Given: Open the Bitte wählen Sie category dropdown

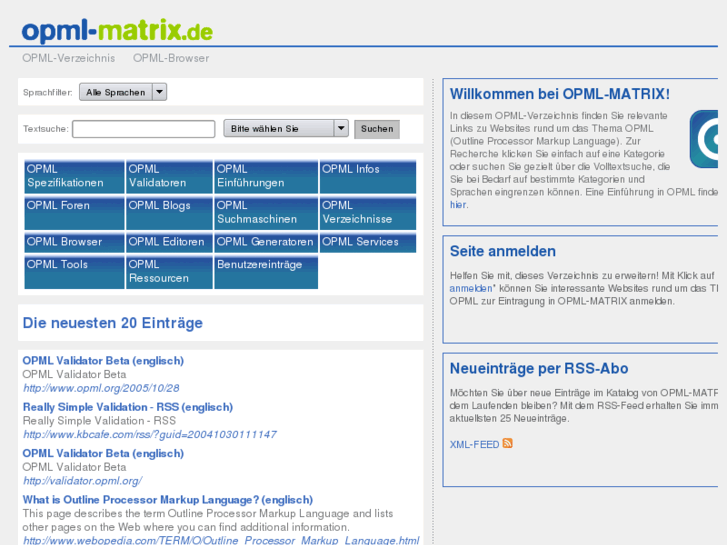Looking at the screenshot, I should click(x=286, y=128).
